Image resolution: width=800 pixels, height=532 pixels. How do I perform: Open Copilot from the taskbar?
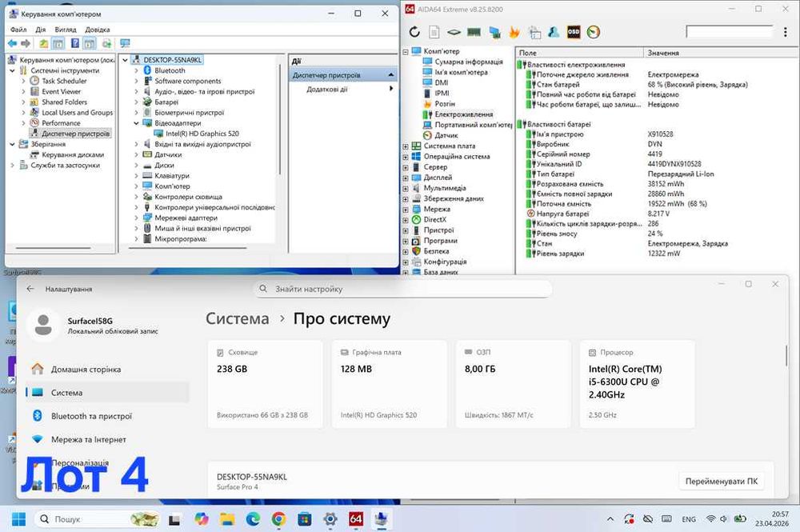pos(202,519)
